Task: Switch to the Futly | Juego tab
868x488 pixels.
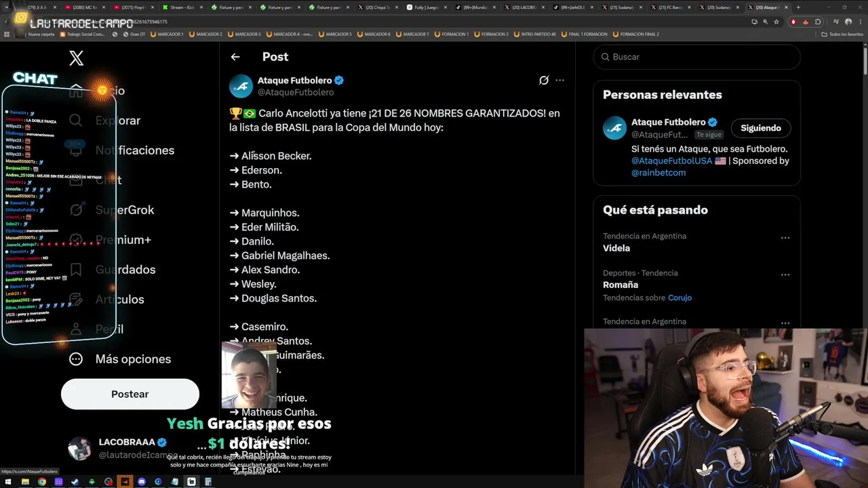Action: (425, 7)
